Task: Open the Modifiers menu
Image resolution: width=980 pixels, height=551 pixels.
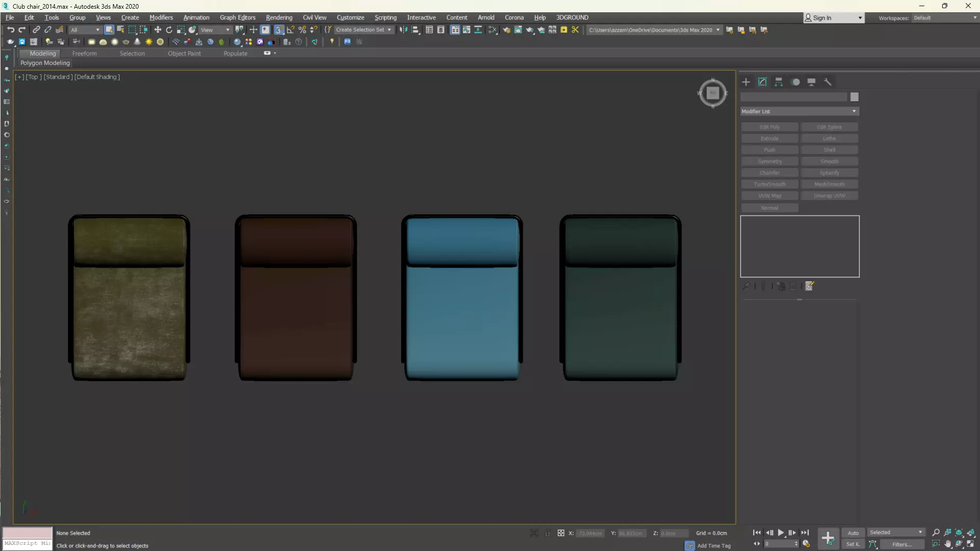Action: [x=161, y=17]
